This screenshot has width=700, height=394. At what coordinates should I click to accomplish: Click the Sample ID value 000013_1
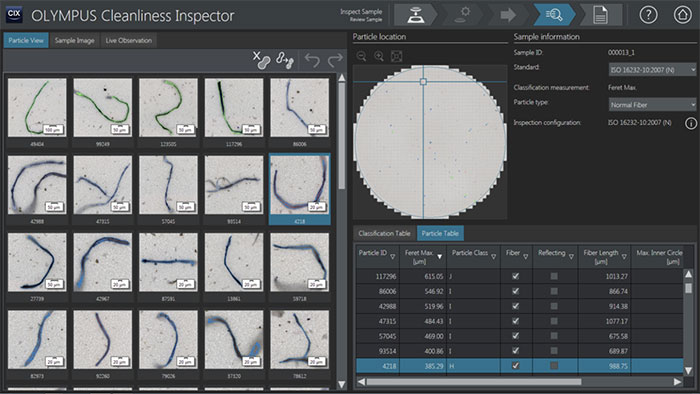coord(621,52)
